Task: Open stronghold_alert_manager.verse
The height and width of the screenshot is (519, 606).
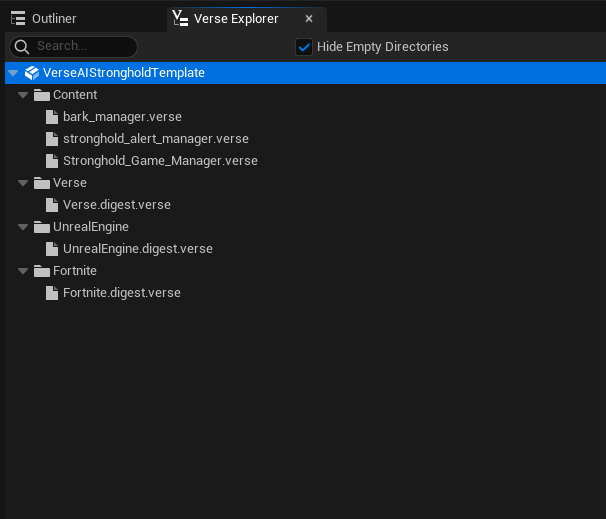Action: coord(156,139)
